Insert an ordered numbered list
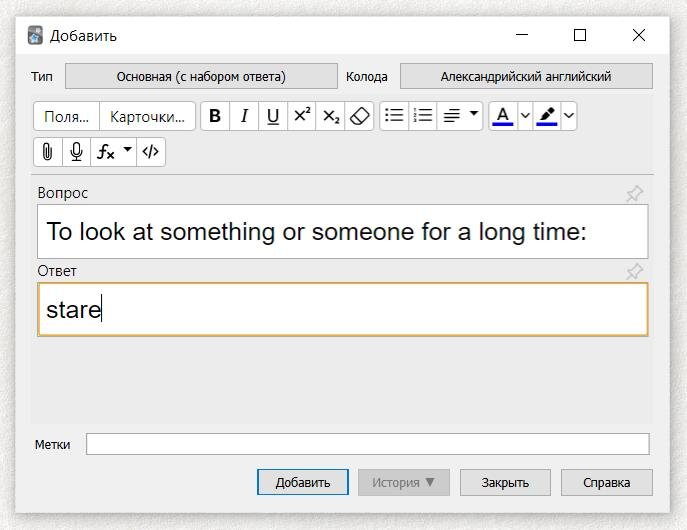This screenshot has height=530, width=687. (x=423, y=116)
